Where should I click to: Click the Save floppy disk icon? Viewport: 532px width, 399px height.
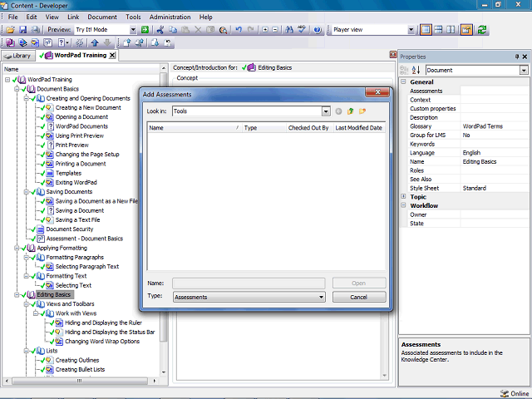point(22,30)
